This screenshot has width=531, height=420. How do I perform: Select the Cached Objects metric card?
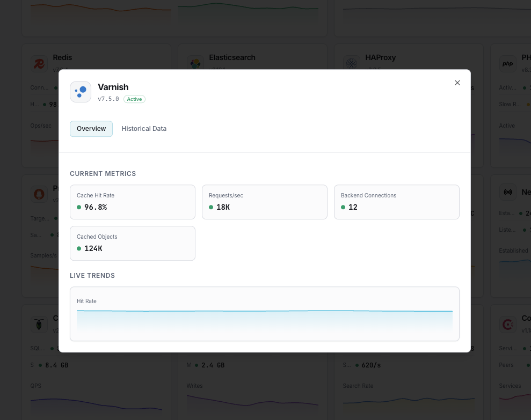pyautogui.click(x=132, y=243)
